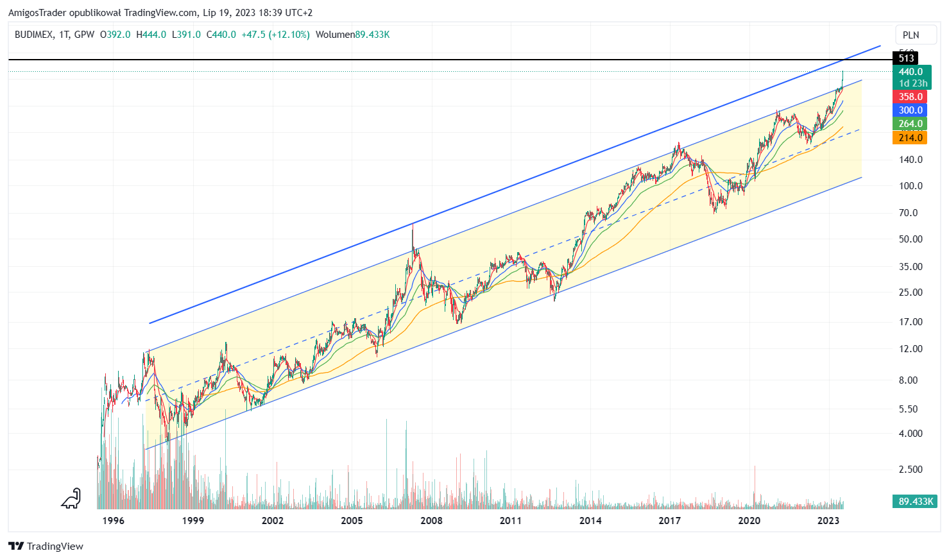
Task: Click the 25.00 price scale value
Action: pos(911,293)
